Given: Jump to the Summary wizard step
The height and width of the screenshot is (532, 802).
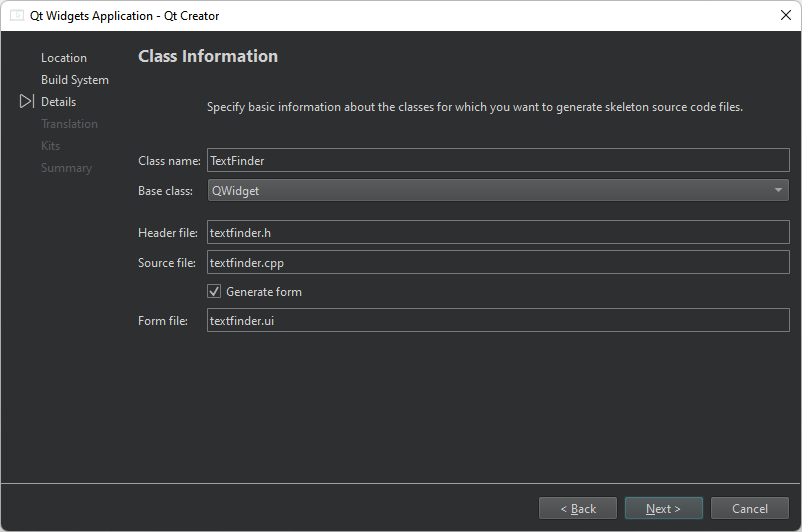Looking at the screenshot, I should tap(66, 168).
